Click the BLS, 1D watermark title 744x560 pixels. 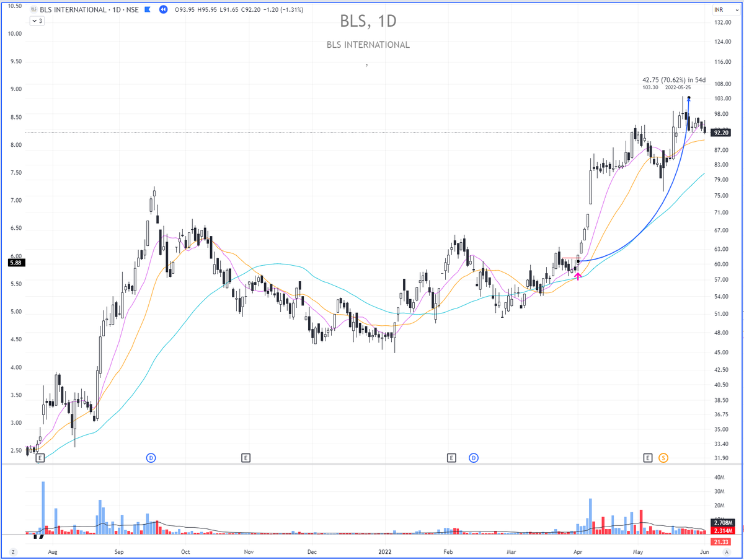(368, 21)
